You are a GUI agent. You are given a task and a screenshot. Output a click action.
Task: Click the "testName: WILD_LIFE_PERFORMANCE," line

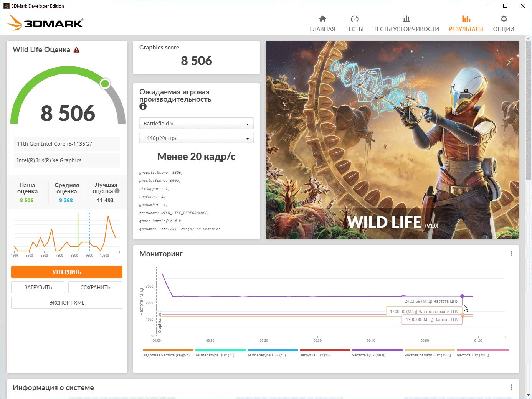click(x=174, y=213)
